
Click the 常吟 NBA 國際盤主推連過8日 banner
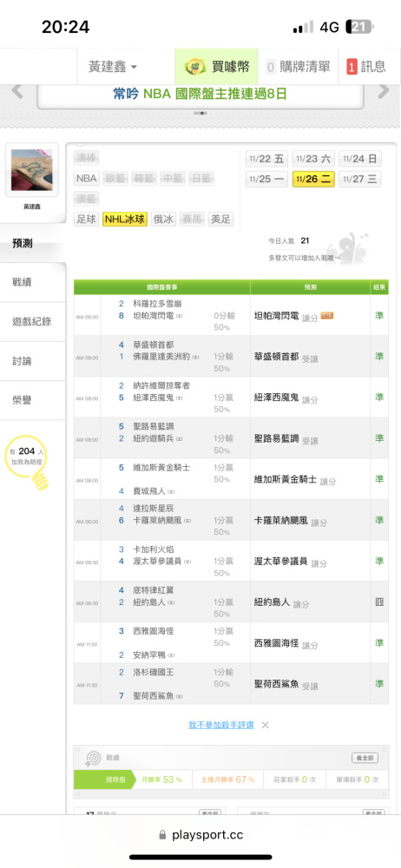200,95
